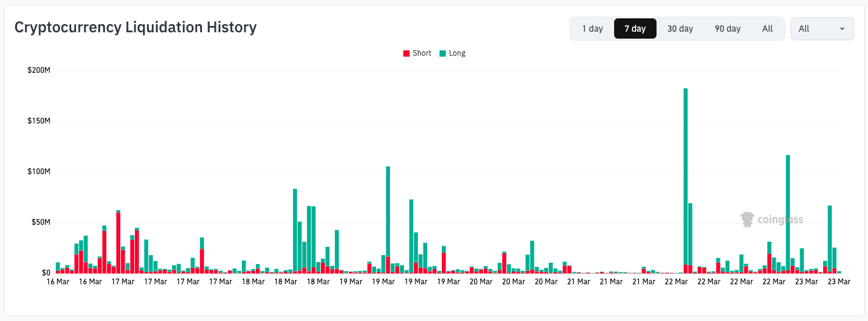Switch to the 1 day range

tap(593, 28)
